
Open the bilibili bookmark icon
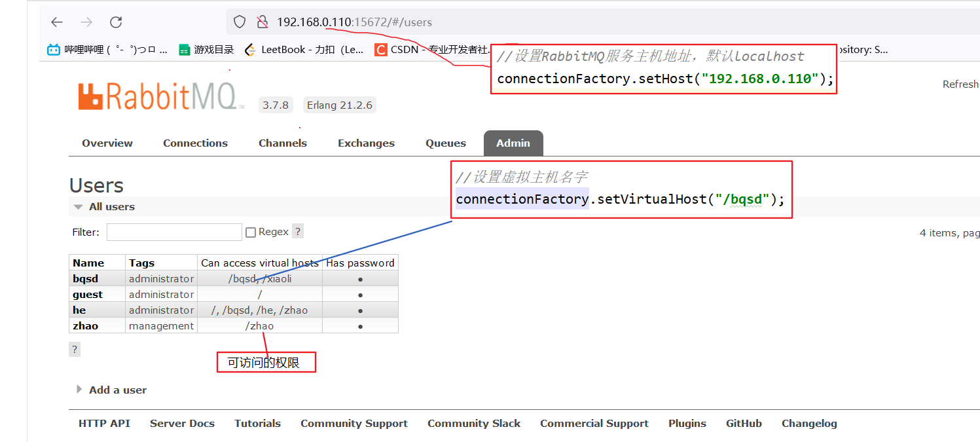click(x=54, y=49)
